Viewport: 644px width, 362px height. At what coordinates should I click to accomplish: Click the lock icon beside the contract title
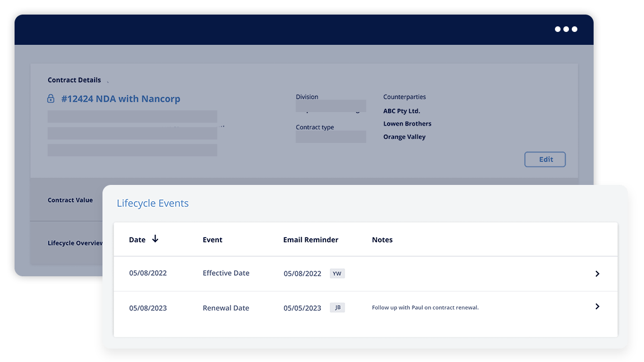coord(50,99)
